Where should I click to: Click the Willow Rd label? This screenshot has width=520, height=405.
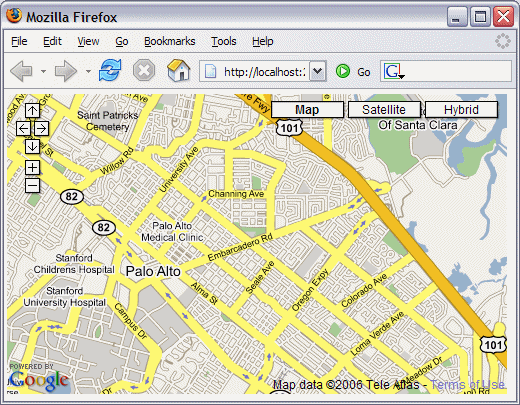[117, 161]
